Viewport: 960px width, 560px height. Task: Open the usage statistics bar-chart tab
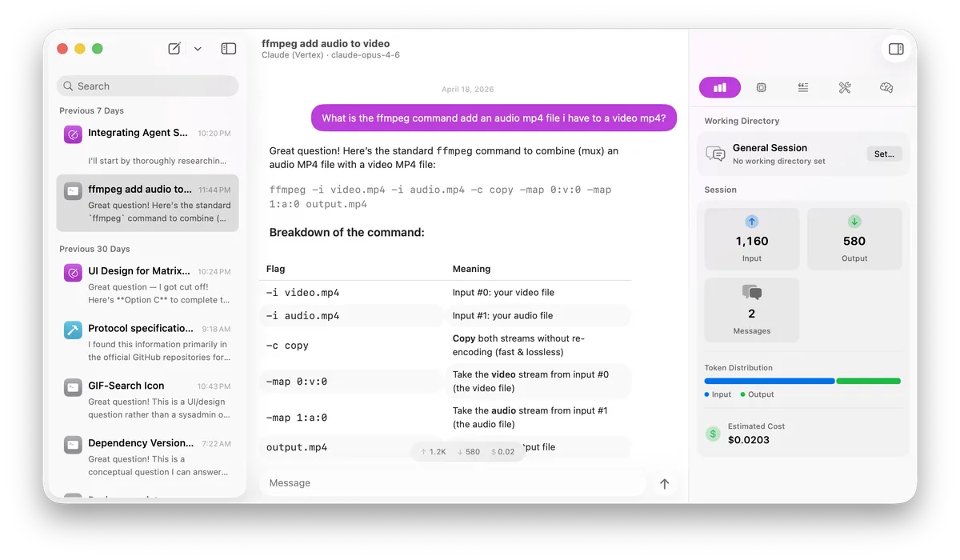point(719,86)
